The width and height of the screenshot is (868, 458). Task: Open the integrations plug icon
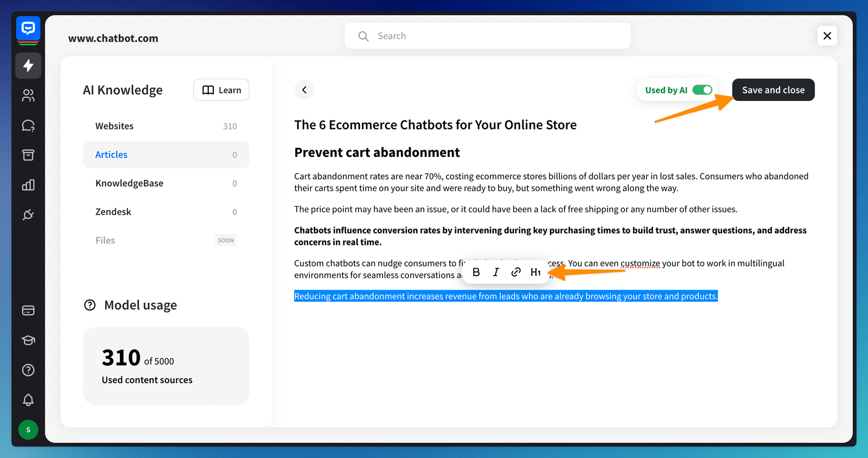click(x=28, y=215)
